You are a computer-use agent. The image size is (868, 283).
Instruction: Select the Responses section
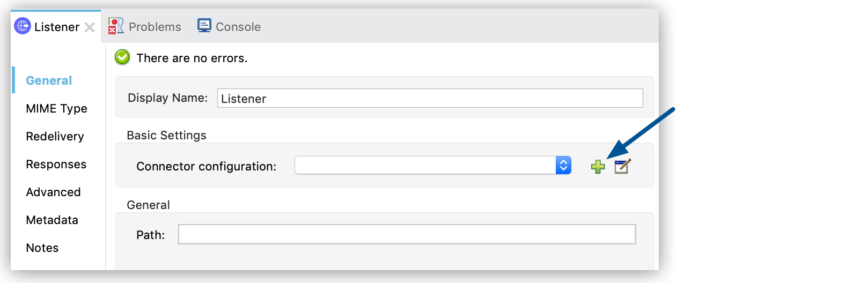tap(56, 164)
